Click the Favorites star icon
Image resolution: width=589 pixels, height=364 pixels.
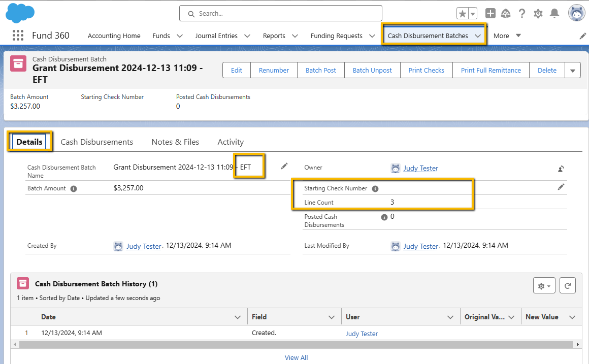pos(463,14)
